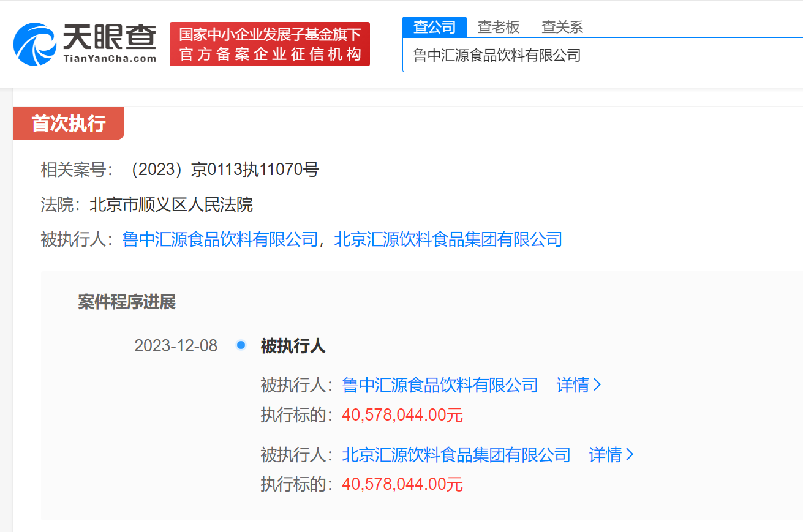The image size is (803, 532).
Task: Focus the search field containing 鲁中汇源食品饮料有限公司
Action: pos(603,55)
